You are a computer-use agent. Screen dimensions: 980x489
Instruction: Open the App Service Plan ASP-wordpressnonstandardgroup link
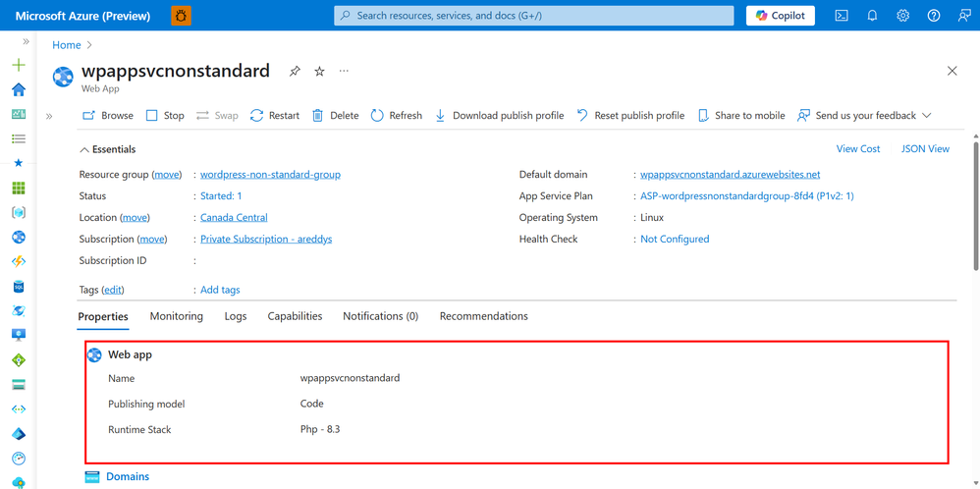(747, 195)
